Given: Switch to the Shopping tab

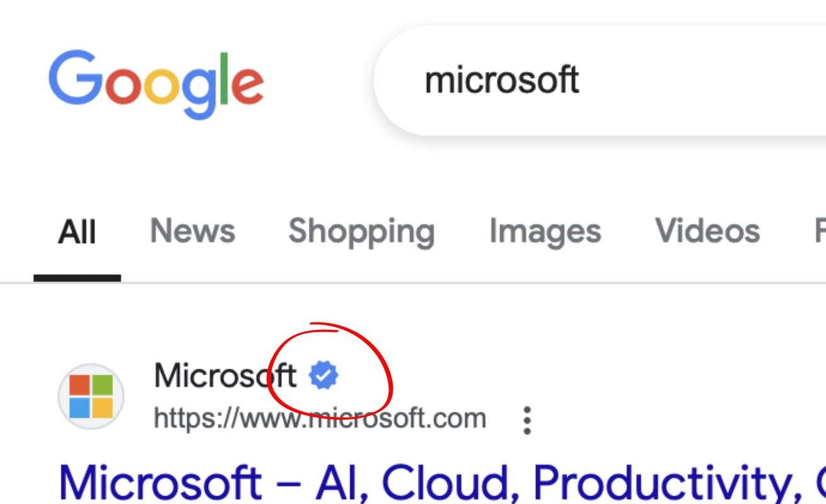Looking at the screenshot, I should 361,232.
